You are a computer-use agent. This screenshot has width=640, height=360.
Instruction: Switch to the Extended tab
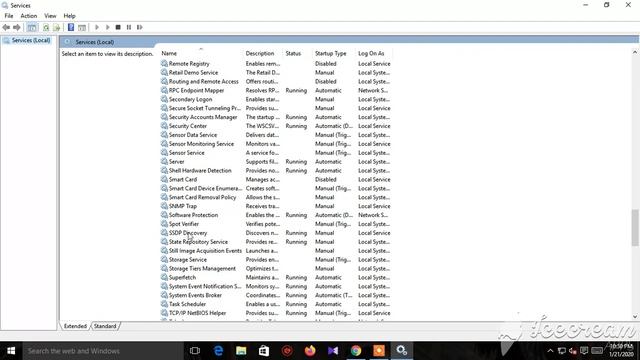pyautogui.click(x=75, y=326)
